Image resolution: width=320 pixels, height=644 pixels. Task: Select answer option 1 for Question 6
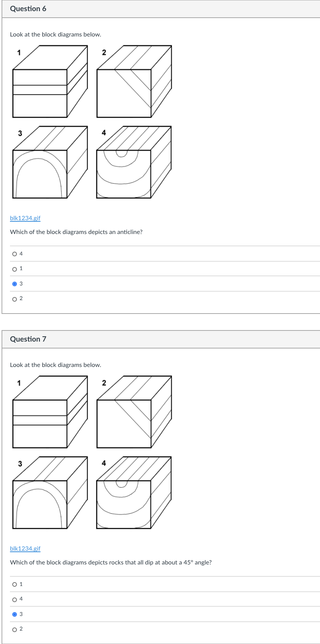pos(14,269)
